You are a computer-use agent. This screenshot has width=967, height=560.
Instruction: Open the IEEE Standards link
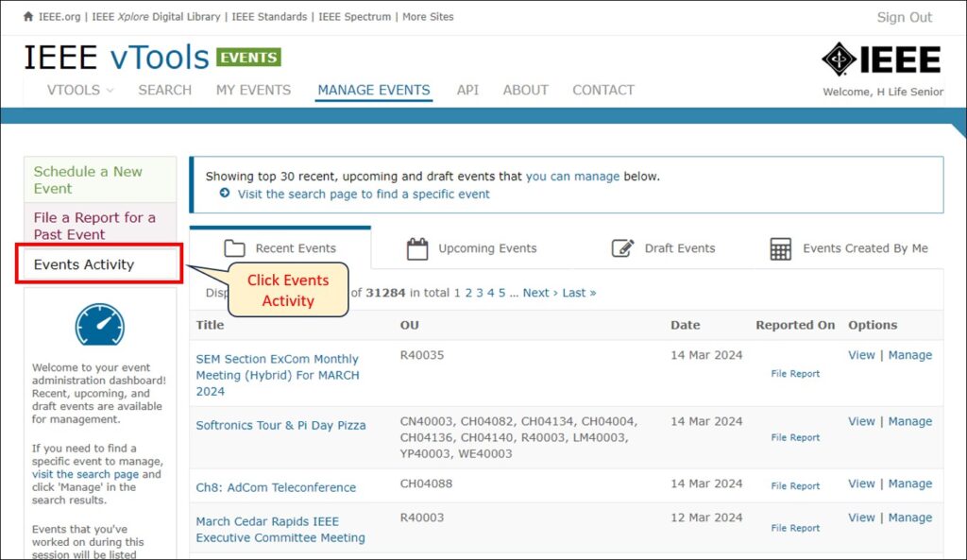(x=269, y=17)
